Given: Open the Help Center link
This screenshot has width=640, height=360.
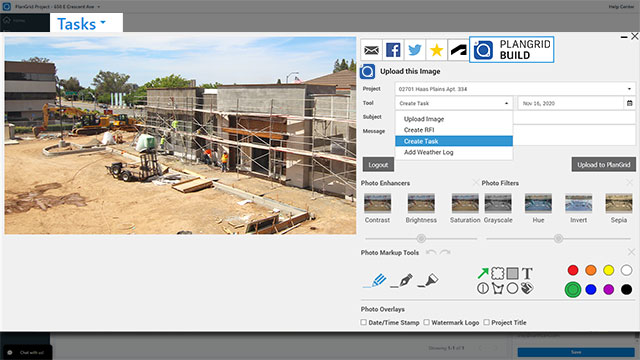Looking at the screenshot, I should 621,7.
